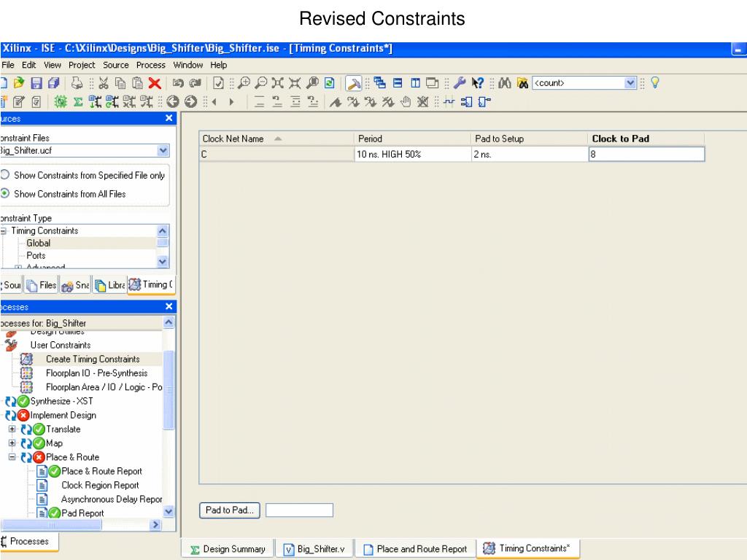Open the <count> search dropdown
This screenshot has height=560, width=747.
click(x=630, y=83)
